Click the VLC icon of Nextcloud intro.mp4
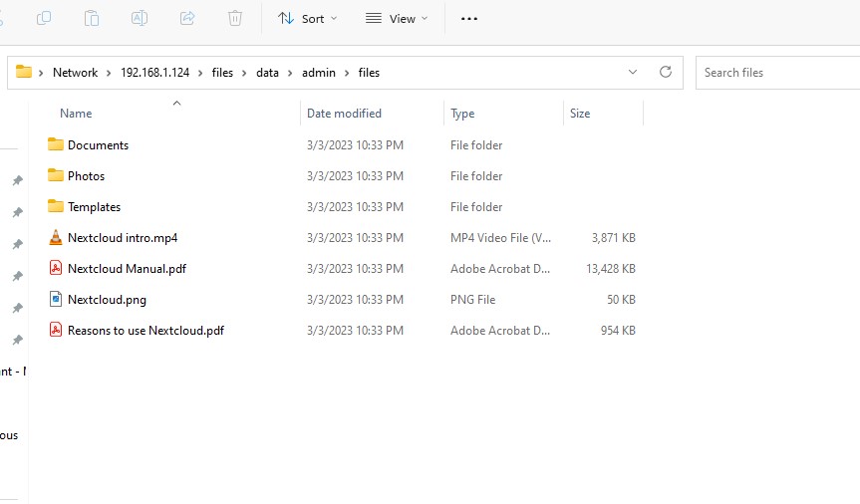Viewport: 860px width, 504px height. pyautogui.click(x=56, y=237)
